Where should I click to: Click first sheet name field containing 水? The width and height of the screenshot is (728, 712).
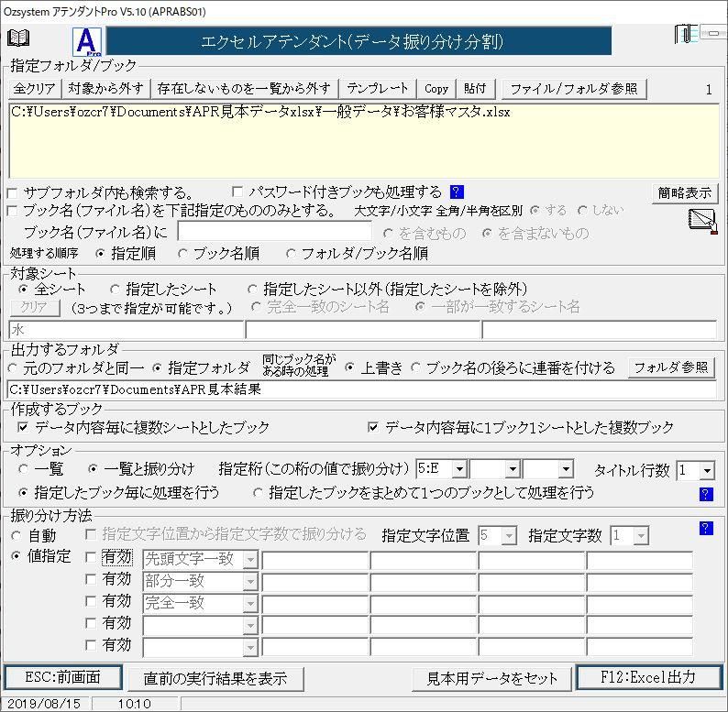[x=126, y=330]
